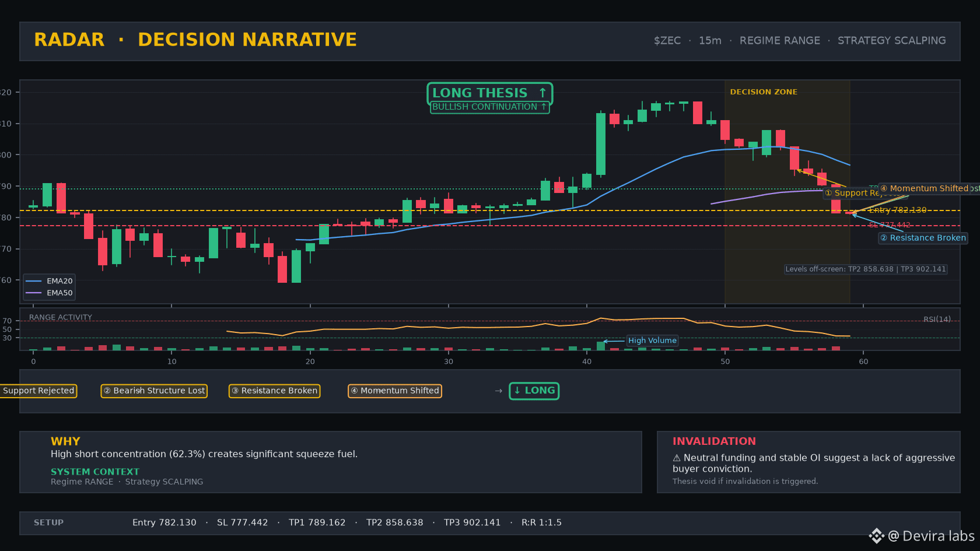This screenshot has height=551, width=980.
Task: Click the ③ Resistance Broken step chip
Action: (274, 391)
